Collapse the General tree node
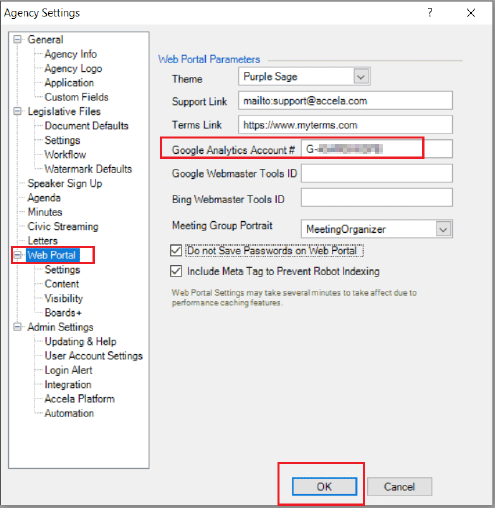495x508 pixels. [x=17, y=39]
